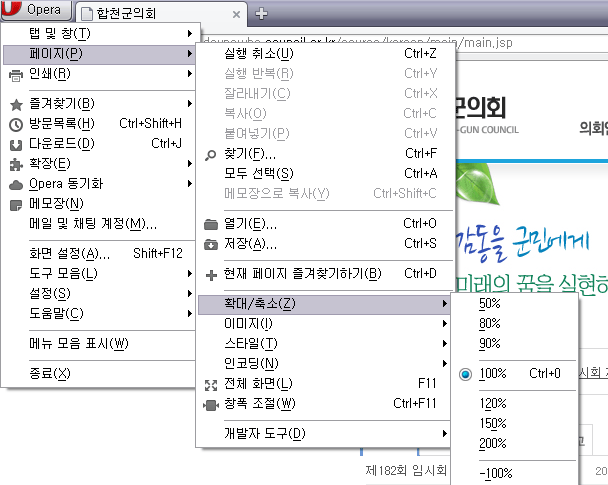This screenshot has width=608, height=485.
Task: Set zoom to 120%
Action: pos(515,404)
